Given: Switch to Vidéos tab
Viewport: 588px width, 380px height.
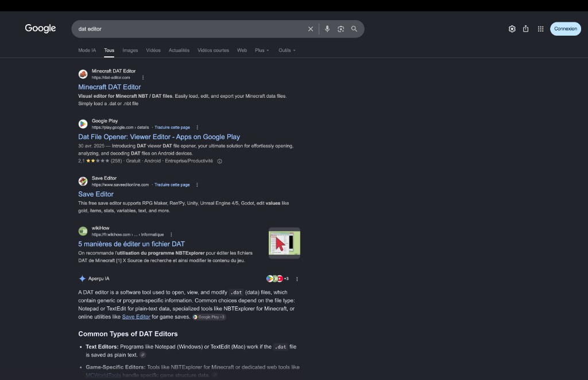Looking at the screenshot, I should coord(153,51).
